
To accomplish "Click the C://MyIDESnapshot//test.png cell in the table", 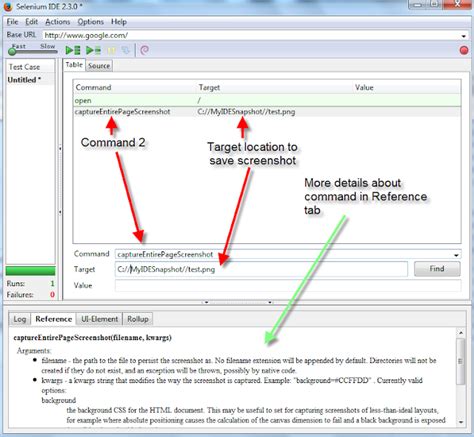I will [x=246, y=112].
